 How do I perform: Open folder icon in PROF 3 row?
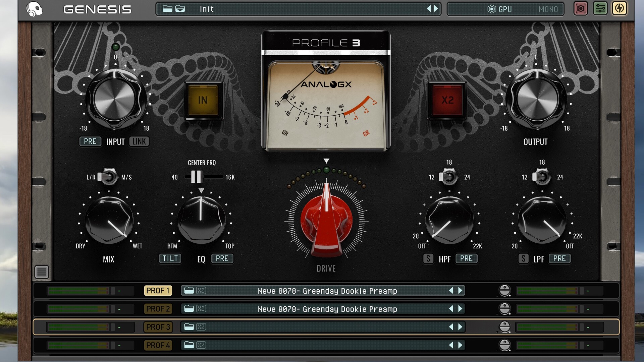[x=189, y=327]
